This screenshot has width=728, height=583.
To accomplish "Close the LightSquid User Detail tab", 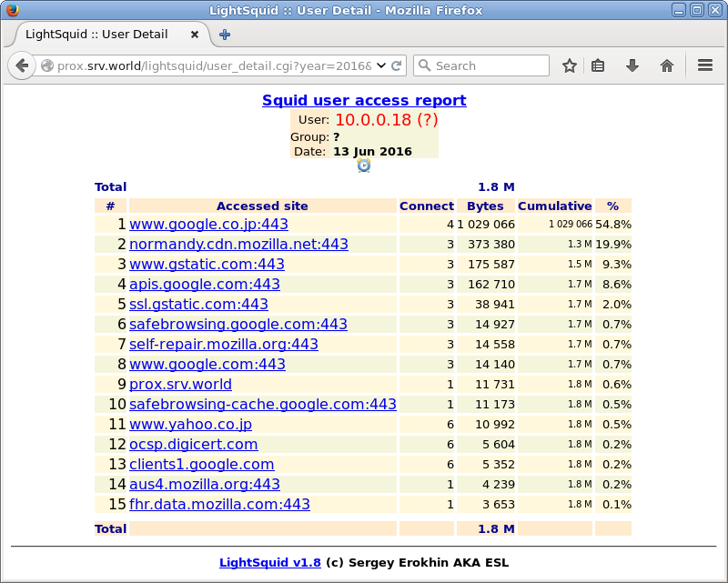I will coord(195,35).
